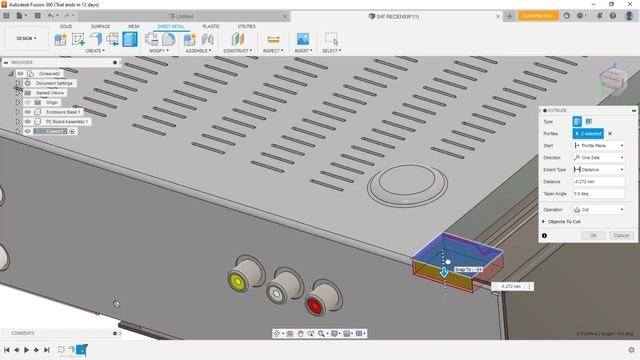640x360 pixels.
Task: Toggle visibility of the root component
Action: 20,73
